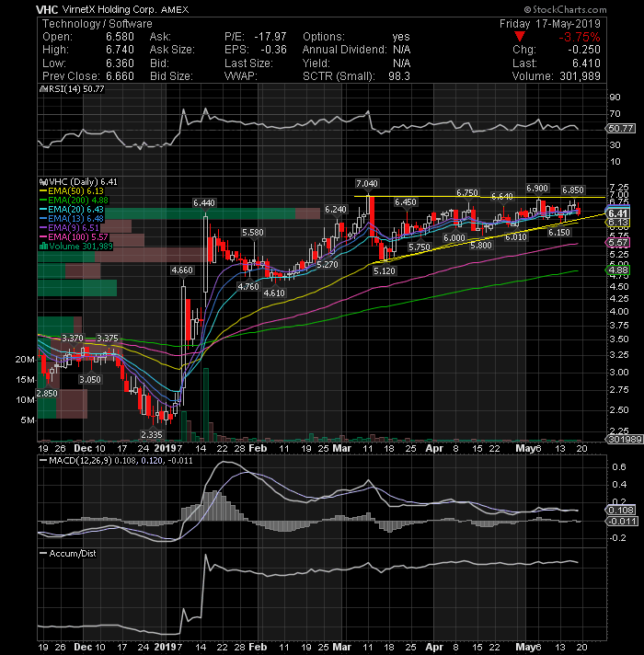Select the Open value 6.580

(120, 37)
